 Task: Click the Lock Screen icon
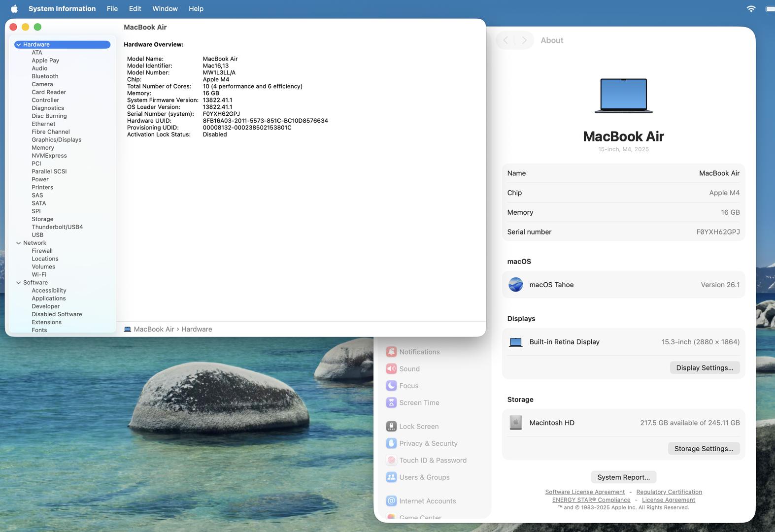(391, 427)
